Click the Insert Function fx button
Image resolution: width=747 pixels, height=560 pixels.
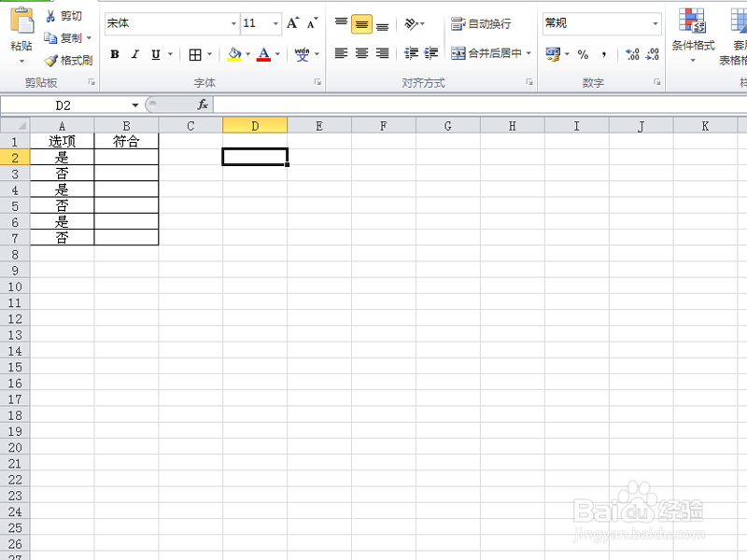click(203, 105)
